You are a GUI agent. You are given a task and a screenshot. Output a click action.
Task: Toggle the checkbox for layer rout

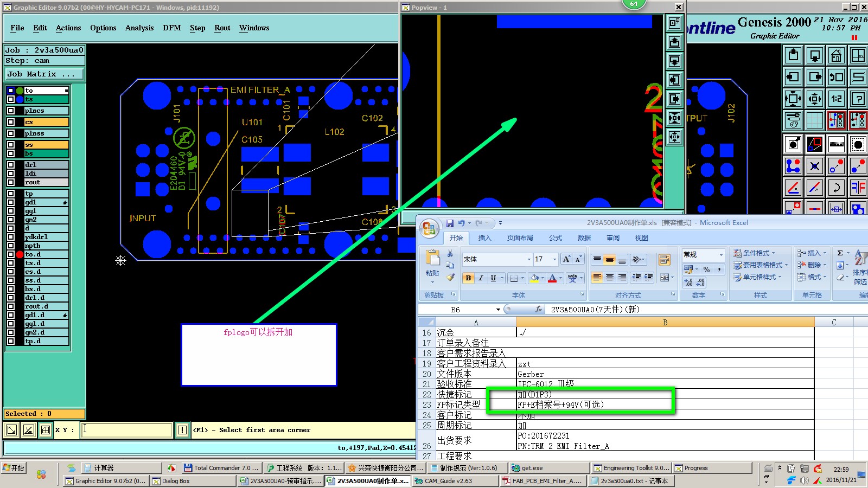click(x=11, y=182)
